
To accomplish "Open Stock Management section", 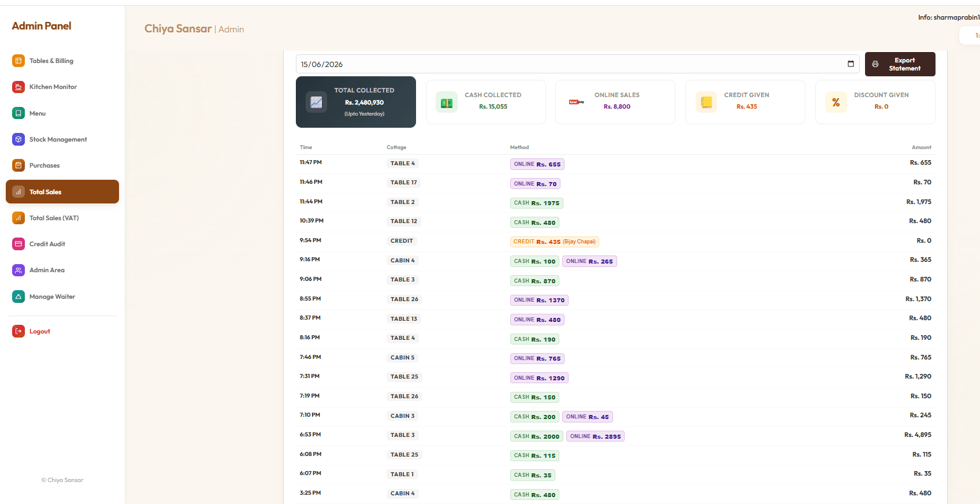I will [x=62, y=139].
